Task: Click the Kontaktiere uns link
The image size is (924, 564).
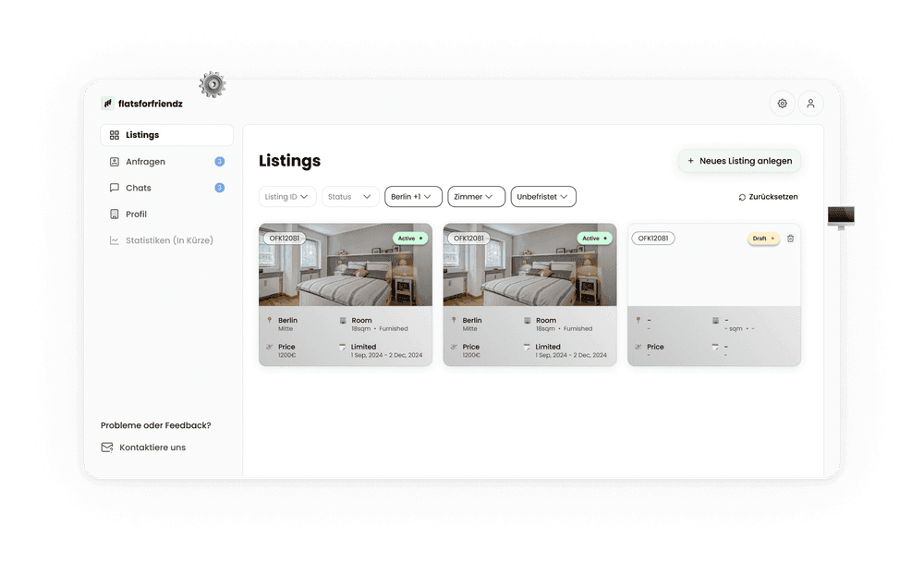Action: (x=143, y=448)
